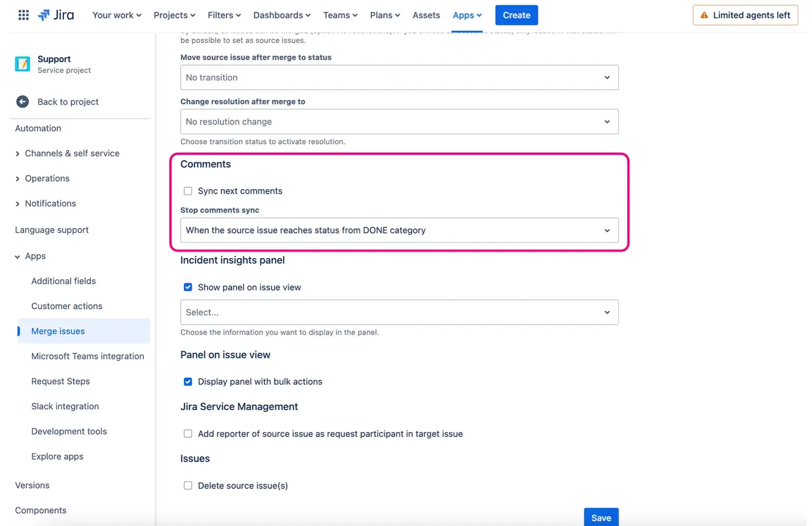Open Change resolution after merge dropdown
This screenshot has width=812, height=526.
click(x=399, y=122)
